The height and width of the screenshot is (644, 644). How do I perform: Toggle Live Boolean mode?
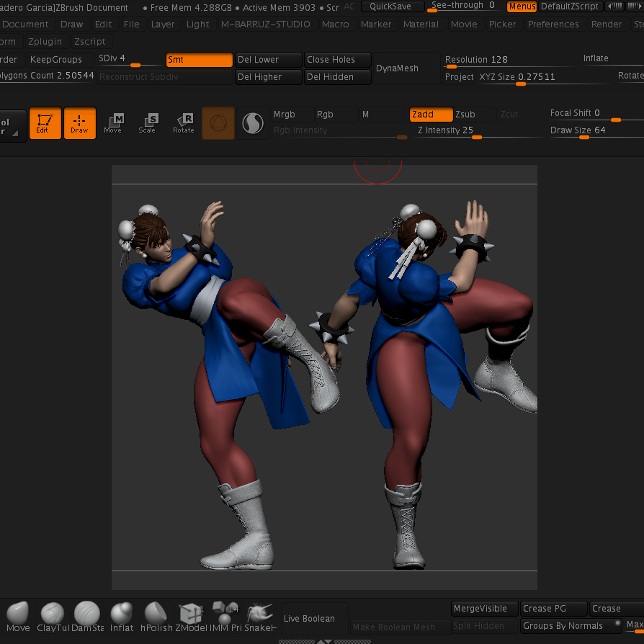[x=309, y=619]
